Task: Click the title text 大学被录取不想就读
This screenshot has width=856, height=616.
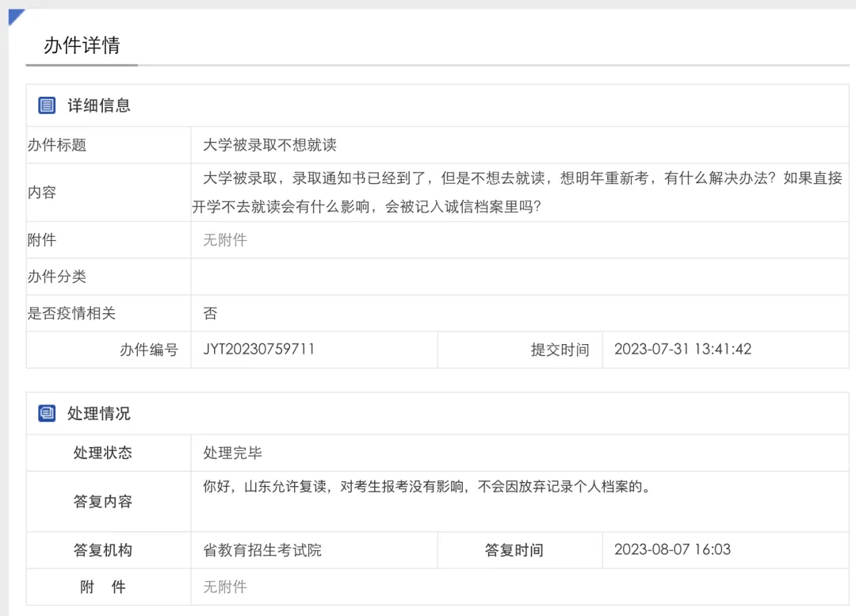Action: (269, 145)
